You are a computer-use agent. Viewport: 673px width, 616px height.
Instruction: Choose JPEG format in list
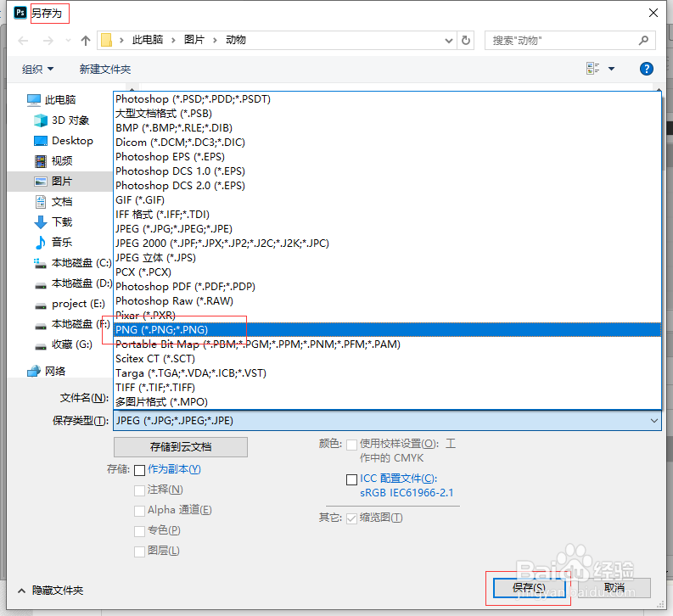[x=387, y=229]
